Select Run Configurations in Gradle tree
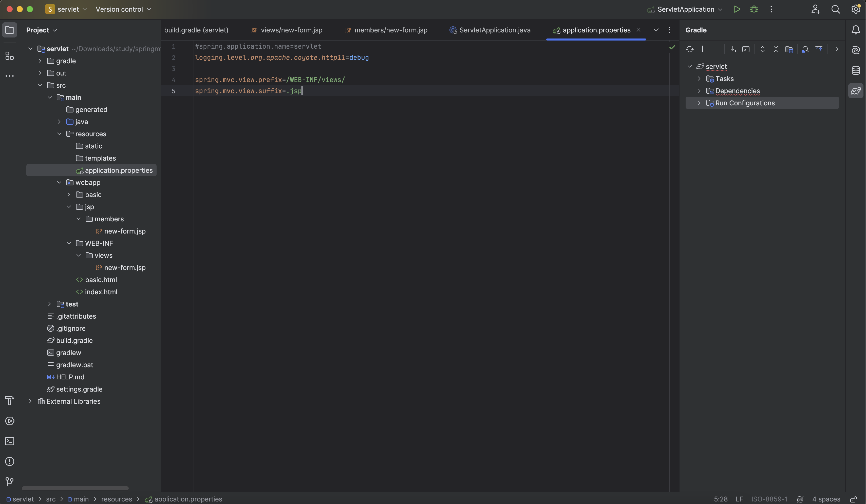Image resolution: width=866 pixels, height=504 pixels. tap(762, 103)
